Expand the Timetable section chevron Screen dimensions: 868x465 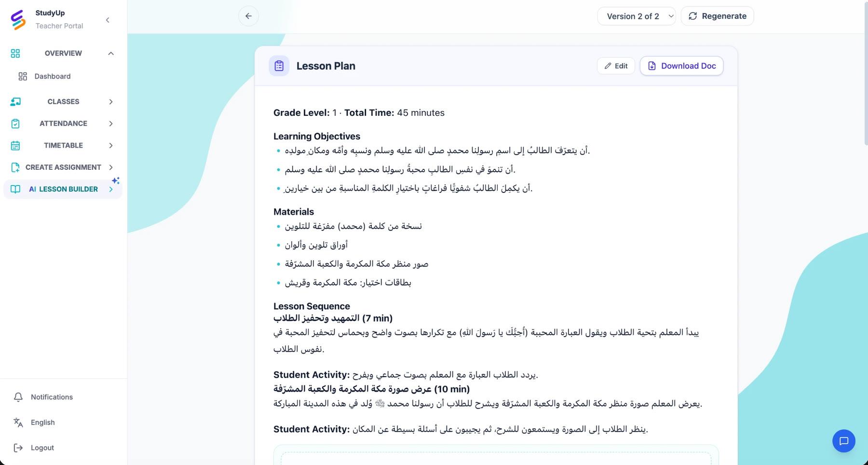tap(111, 145)
